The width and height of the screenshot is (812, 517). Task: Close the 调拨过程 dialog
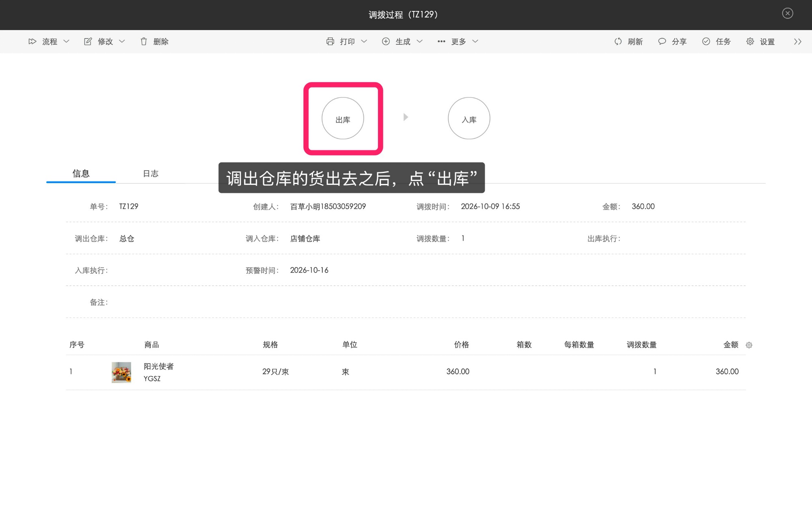pos(788,13)
